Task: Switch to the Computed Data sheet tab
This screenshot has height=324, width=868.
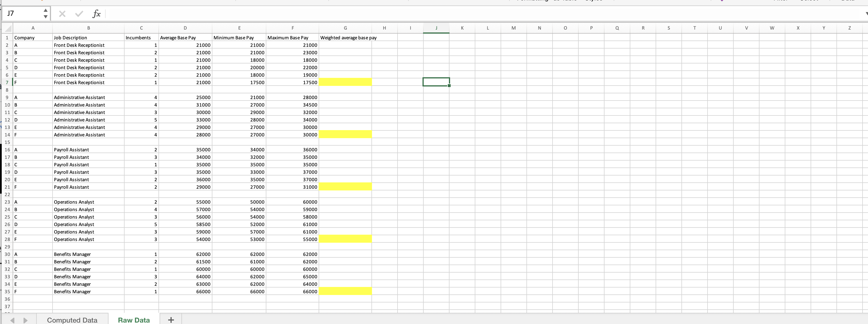Action: coord(72,320)
